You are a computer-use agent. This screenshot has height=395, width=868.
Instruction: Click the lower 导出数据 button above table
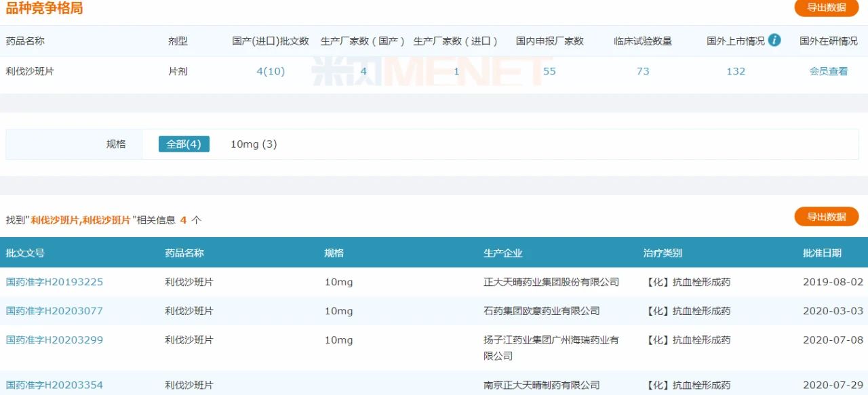tap(826, 217)
